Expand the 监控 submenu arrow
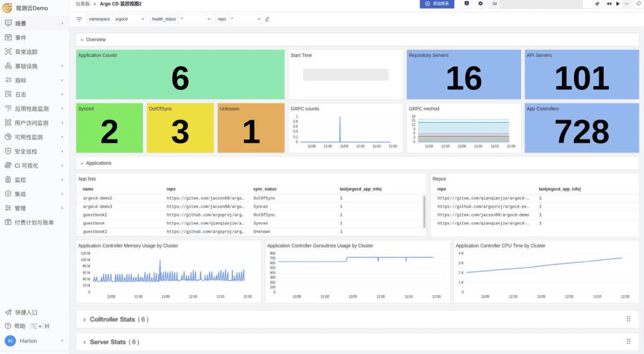This screenshot has width=644, height=354. click(x=62, y=180)
